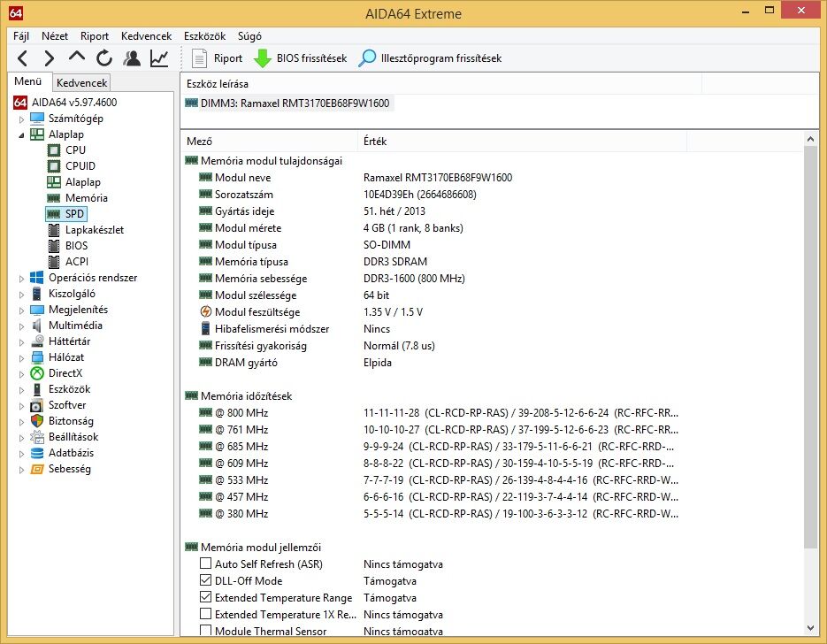Screen dimensions: 827x644
Task: Switch to the Menü tab
Action: [x=28, y=81]
